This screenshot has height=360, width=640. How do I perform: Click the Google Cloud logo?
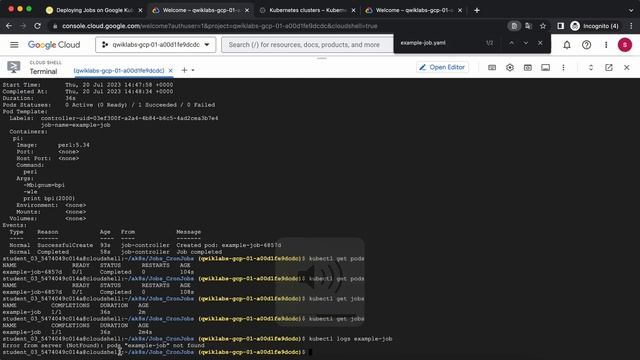click(54, 45)
